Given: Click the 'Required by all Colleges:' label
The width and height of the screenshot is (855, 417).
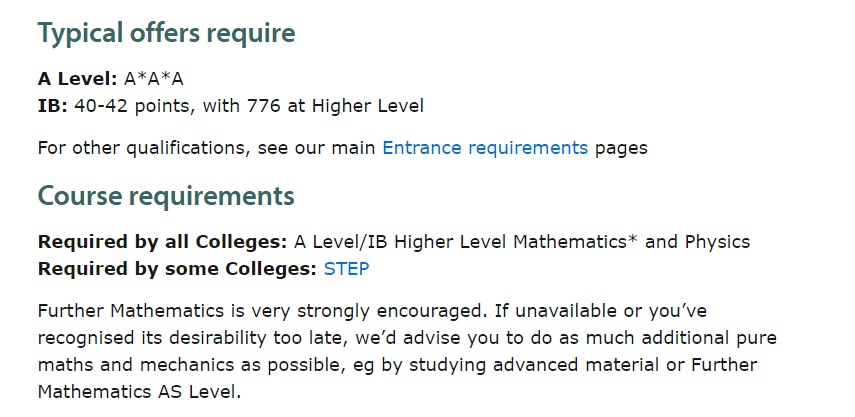Looking at the screenshot, I should pos(162,242).
